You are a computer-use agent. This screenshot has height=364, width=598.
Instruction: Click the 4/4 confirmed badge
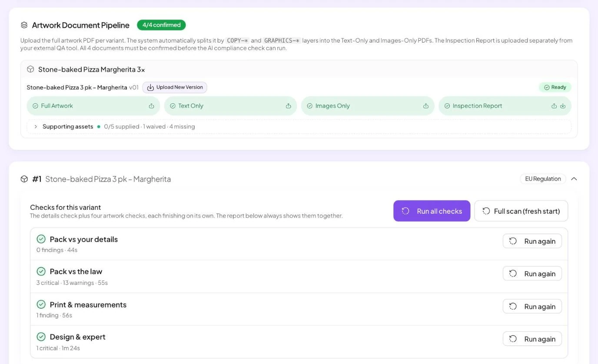(161, 25)
